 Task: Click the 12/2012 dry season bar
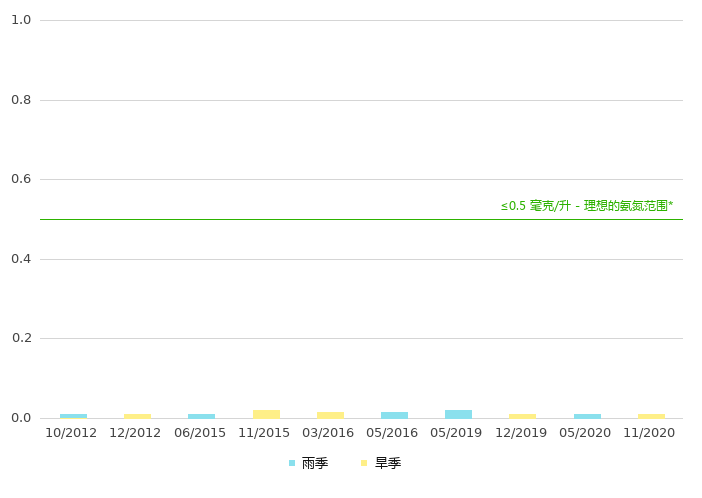pyautogui.click(x=137, y=416)
